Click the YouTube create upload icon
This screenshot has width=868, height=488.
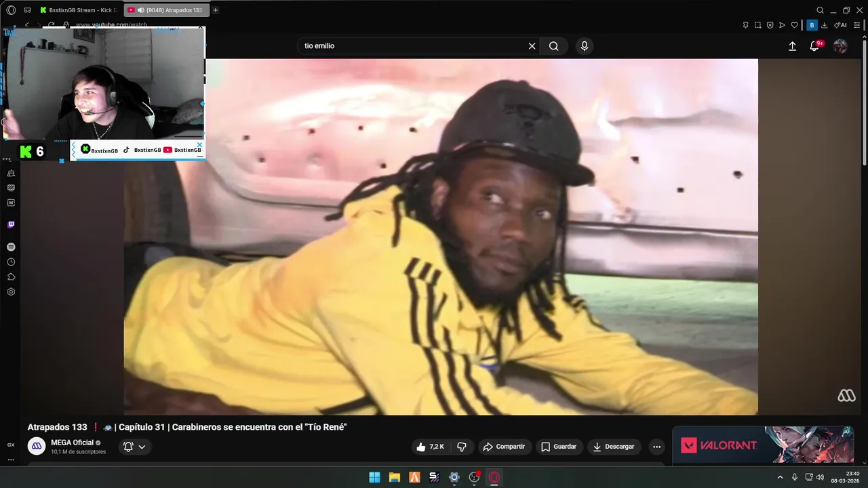792,46
